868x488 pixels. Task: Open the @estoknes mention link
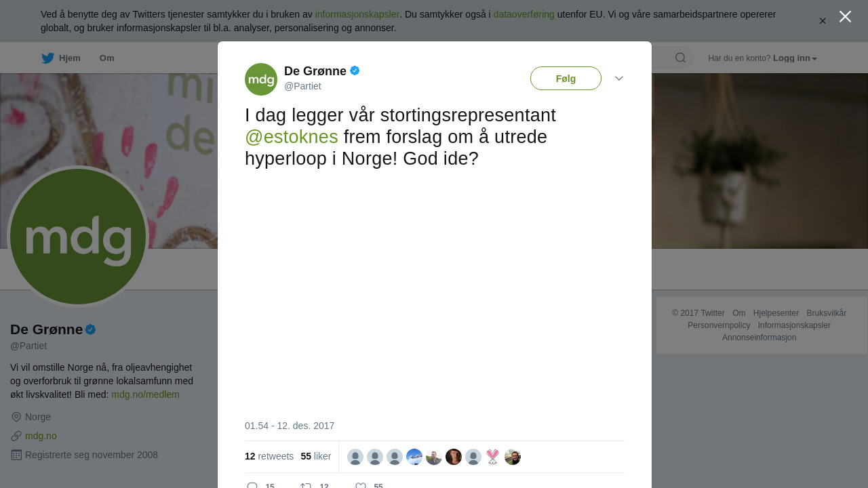pyautogui.click(x=292, y=137)
